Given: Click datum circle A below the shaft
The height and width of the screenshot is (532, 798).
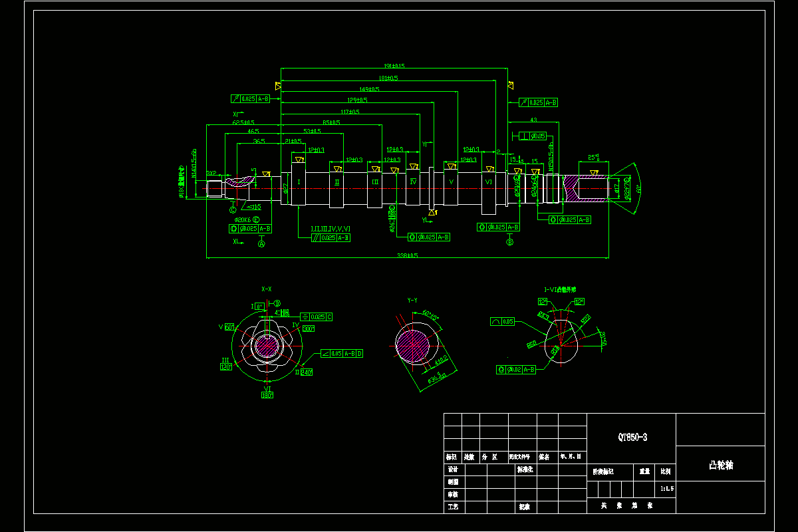Looking at the screenshot, I should point(261,244).
